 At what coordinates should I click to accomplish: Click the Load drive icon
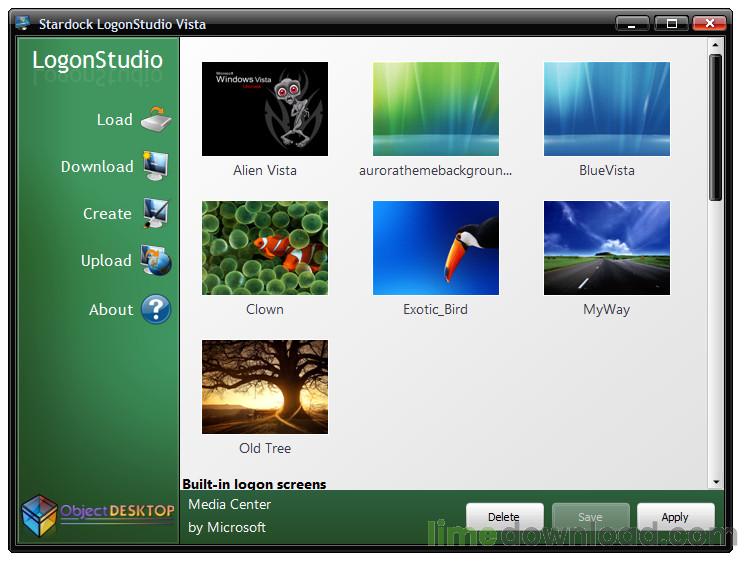click(x=156, y=120)
